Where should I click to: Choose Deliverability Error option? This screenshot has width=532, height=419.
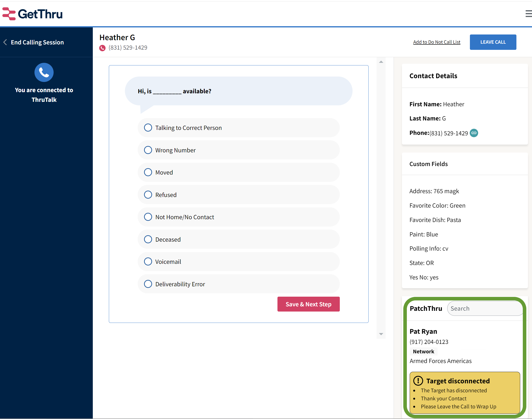(148, 284)
